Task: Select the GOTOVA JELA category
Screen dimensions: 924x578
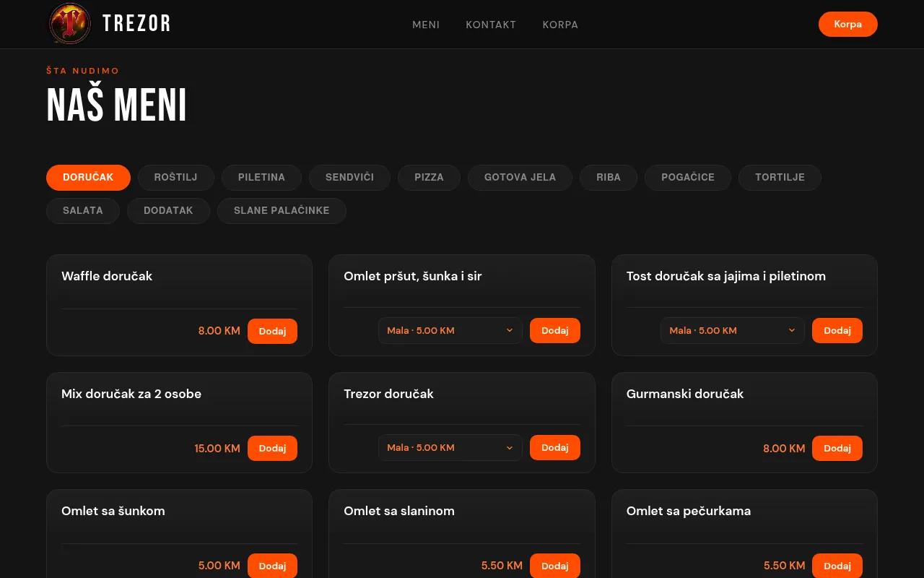Action: pyautogui.click(x=520, y=177)
